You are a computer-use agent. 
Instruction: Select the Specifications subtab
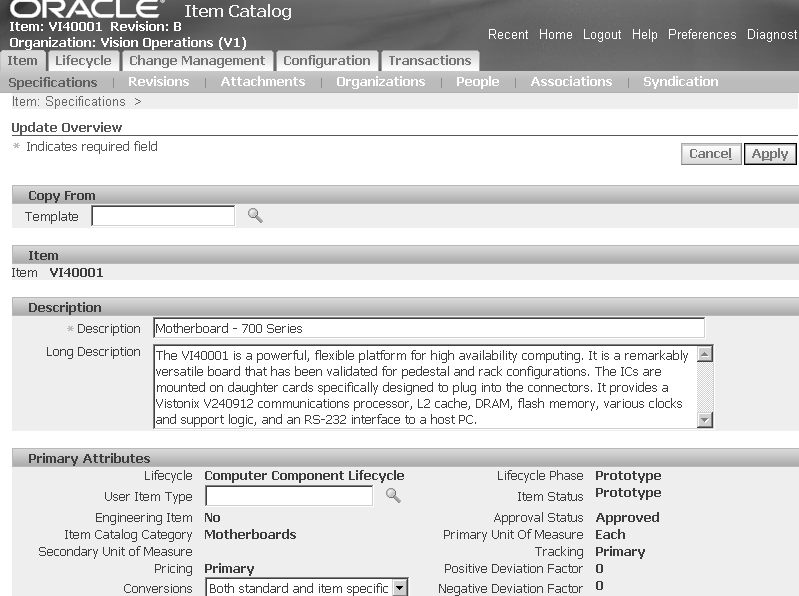coord(53,82)
